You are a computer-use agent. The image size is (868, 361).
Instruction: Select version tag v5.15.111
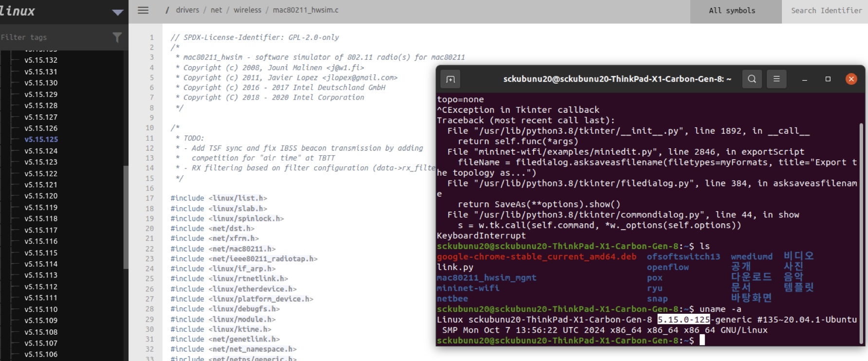41,298
